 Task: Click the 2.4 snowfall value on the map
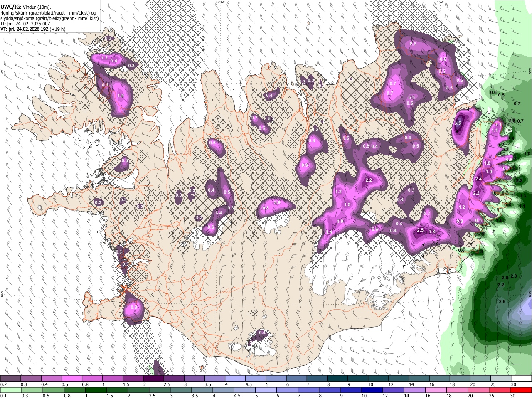pos(478,179)
